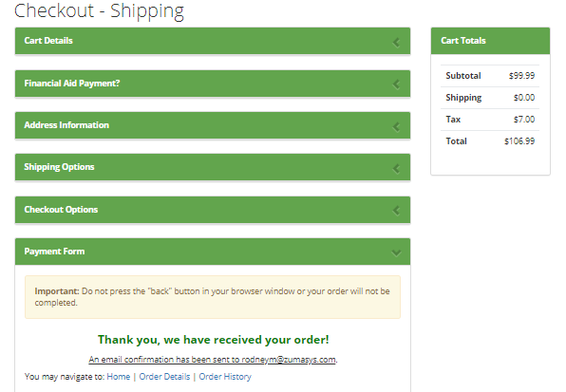Expand the Shipping Options panel header
Viewport: 566px width, 392px height.
213,167
